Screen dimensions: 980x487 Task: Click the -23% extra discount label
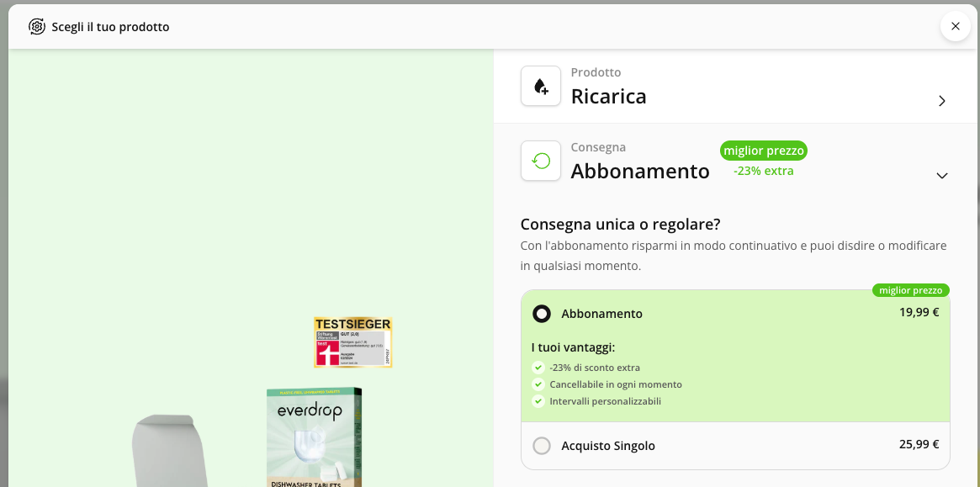tap(763, 171)
